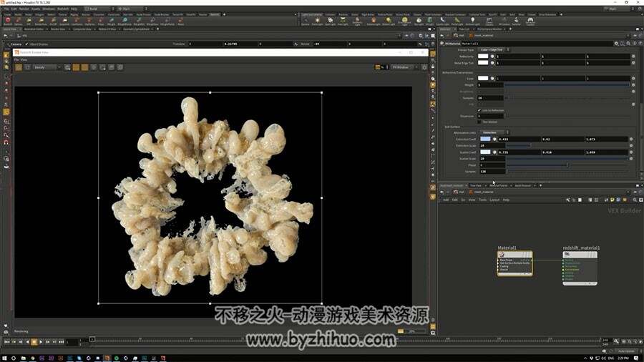Image resolution: width=644 pixels, height=362 pixels.
Task: Click the Reflectivity white color swatch
Action: [483, 57]
